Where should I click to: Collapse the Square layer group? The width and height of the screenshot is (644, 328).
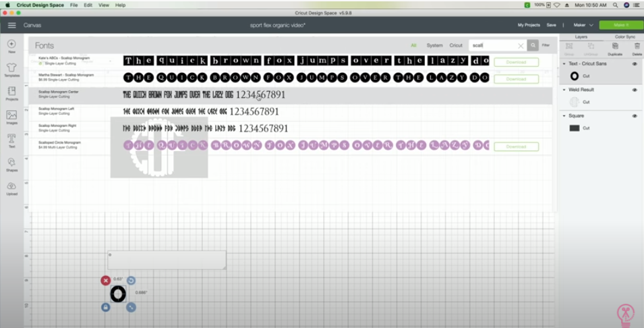564,116
